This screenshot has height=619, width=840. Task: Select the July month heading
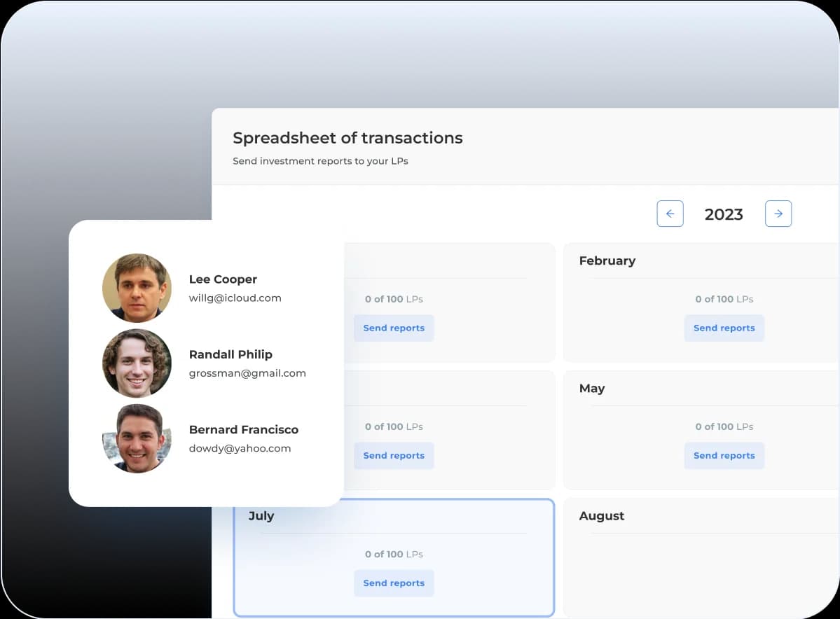coord(261,516)
